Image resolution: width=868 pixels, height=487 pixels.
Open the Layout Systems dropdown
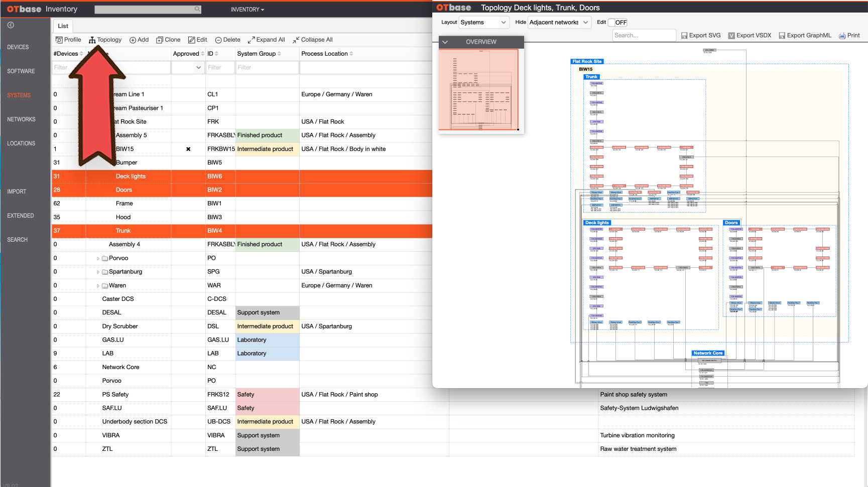click(x=484, y=22)
